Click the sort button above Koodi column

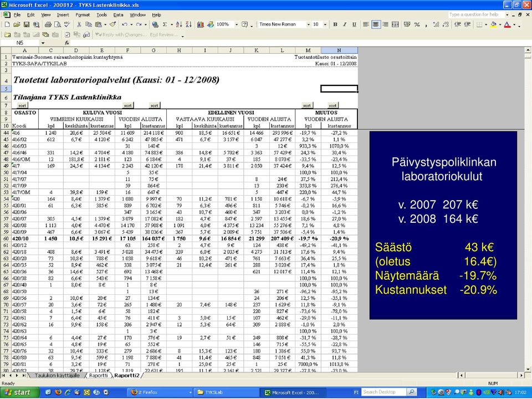tap(22, 105)
